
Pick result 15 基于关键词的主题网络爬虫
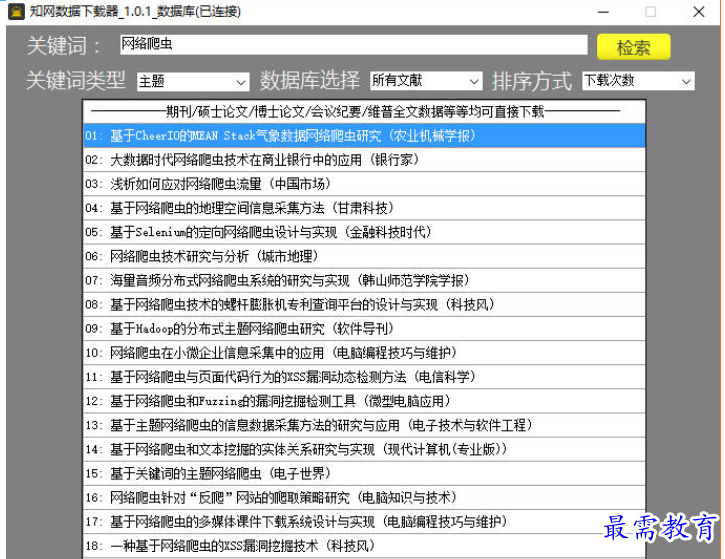click(x=364, y=473)
